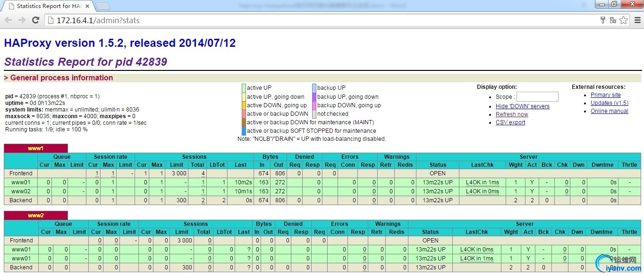Click the Errors header in www2 table
644x276 pixels.
coord(339,224)
